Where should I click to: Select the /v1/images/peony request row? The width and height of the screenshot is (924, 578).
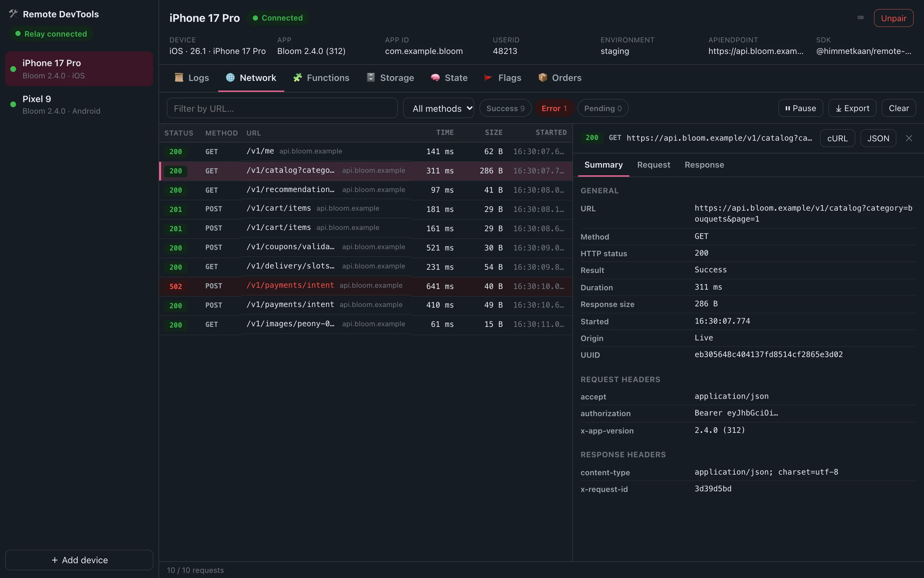365,325
